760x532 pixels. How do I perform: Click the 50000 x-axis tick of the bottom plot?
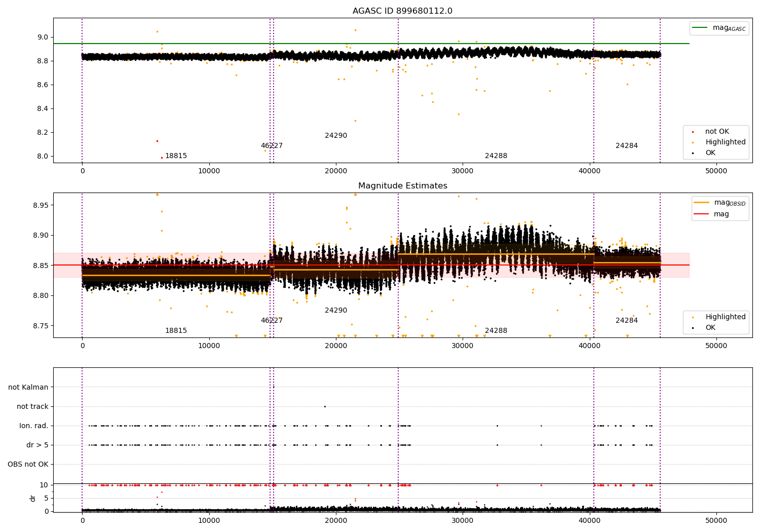click(716, 520)
